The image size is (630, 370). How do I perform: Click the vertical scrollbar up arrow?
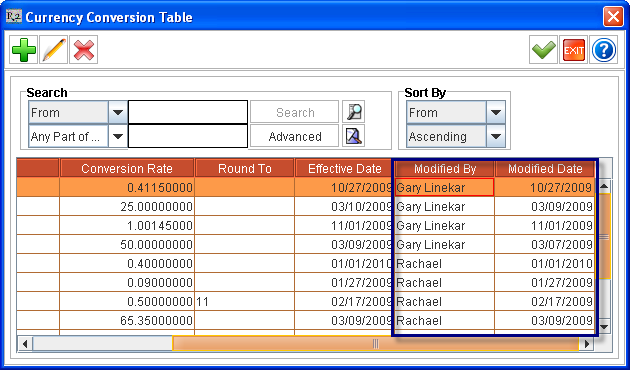pos(604,186)
